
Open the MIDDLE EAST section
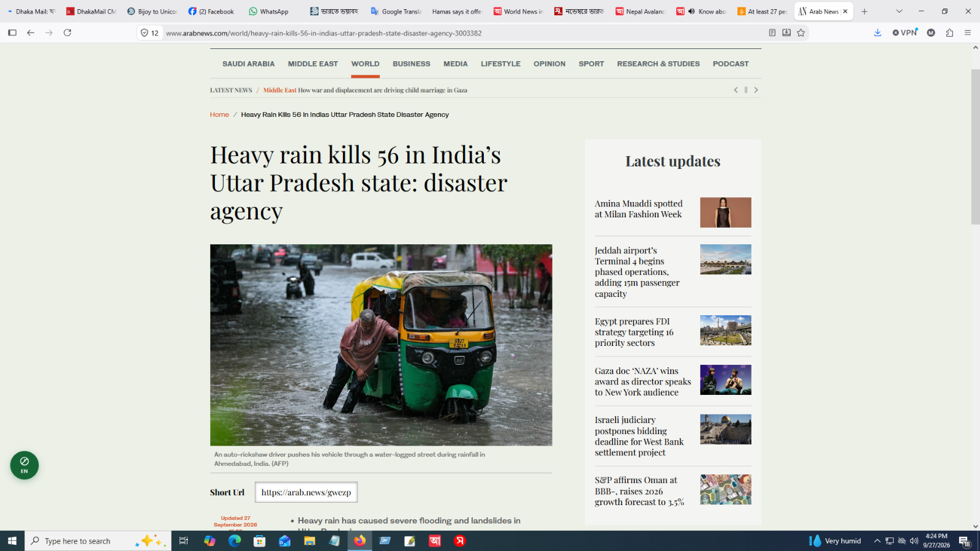pos(313,64)
